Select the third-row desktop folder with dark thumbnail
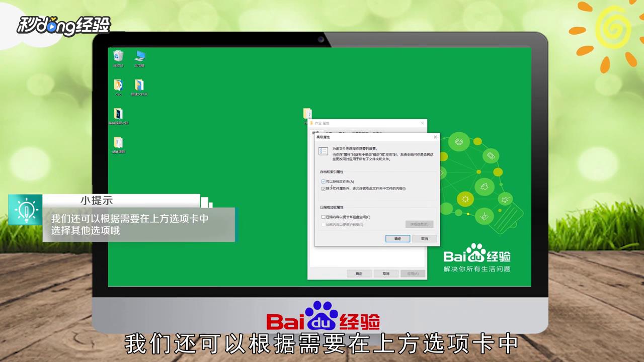Image resolution: width=644 pixels, height=362 pixels. (x=118, y=116)
